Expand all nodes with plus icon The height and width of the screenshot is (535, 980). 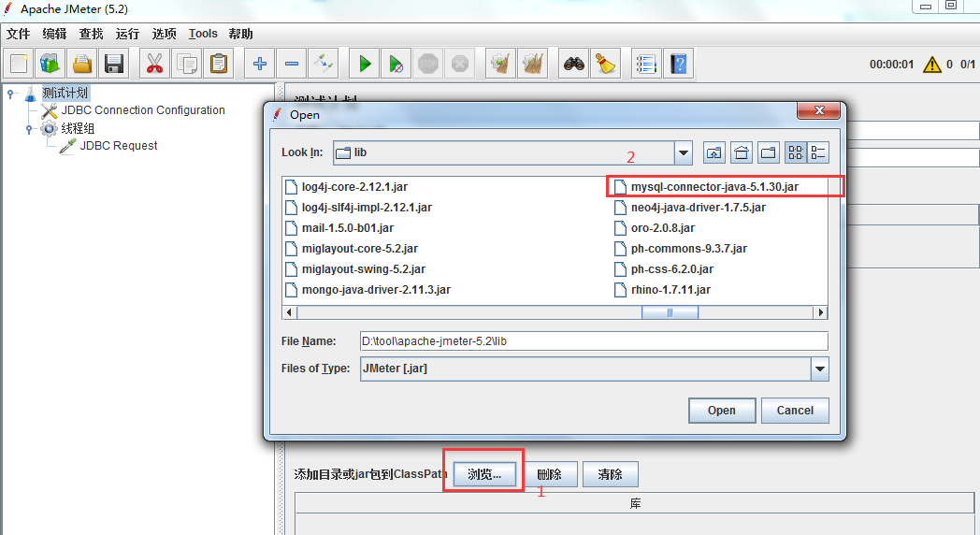(x=259, y=64)
